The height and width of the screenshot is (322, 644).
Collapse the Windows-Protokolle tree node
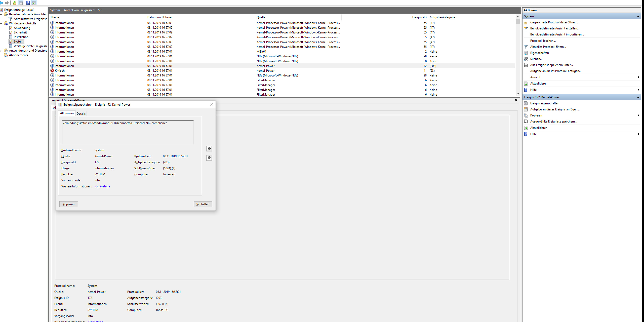(1, 23)
